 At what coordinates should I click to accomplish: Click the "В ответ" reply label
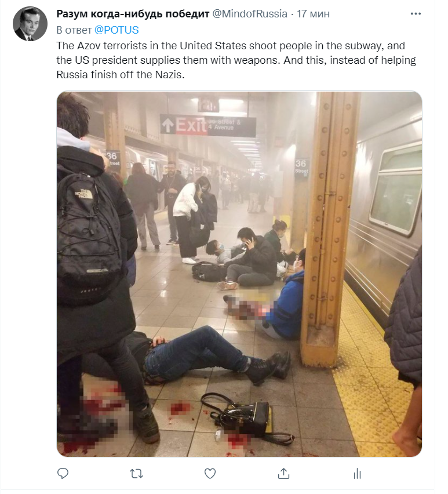click(74, 30)
